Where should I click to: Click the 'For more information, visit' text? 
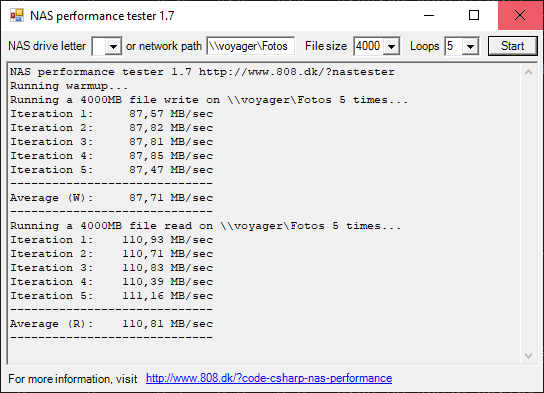(x=73, y=379)
